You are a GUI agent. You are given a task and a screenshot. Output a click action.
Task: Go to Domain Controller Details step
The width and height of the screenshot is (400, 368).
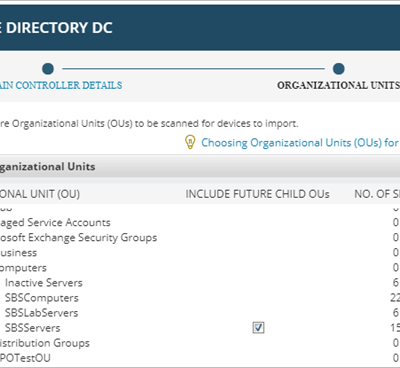click(x=61, y=85)
